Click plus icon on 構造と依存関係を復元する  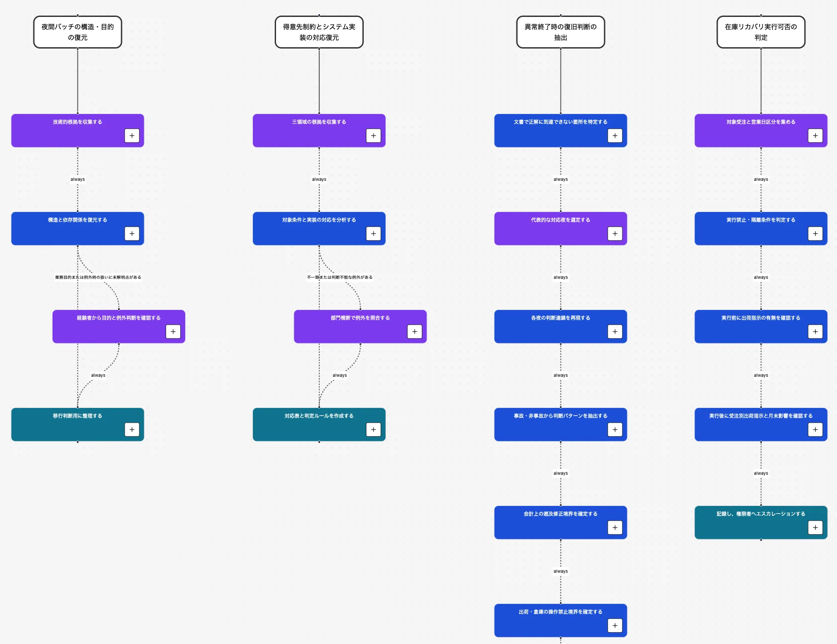[x=132, y=233]
